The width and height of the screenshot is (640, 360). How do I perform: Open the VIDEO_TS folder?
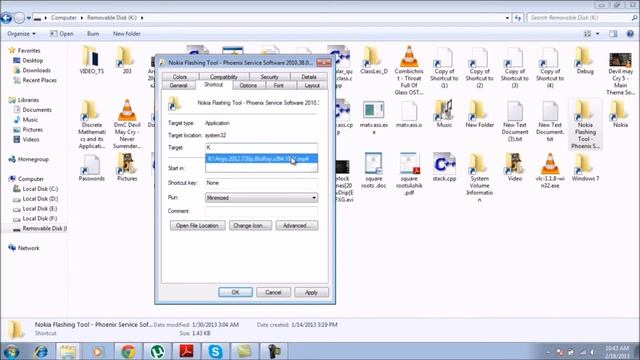click(x=91, y=60)
